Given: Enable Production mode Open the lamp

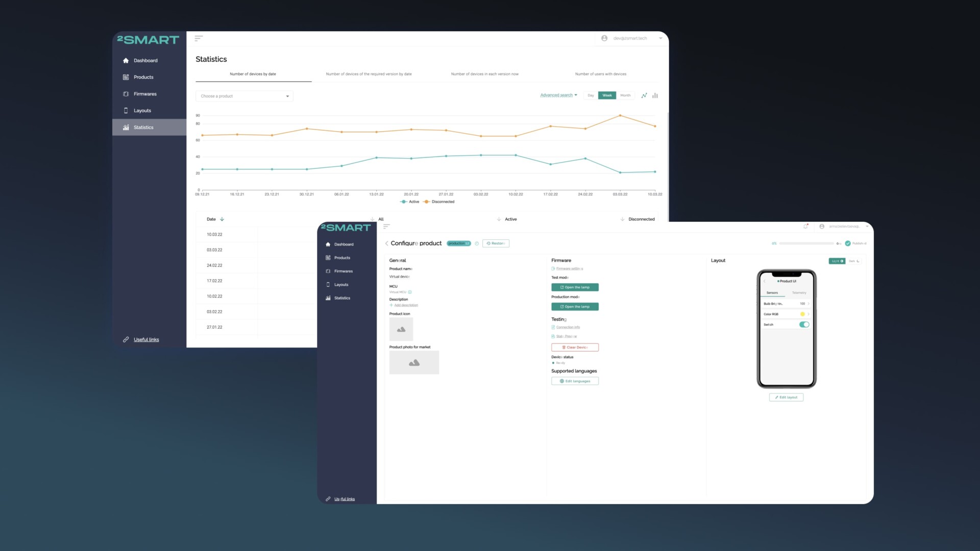Looking at the screenshot, I should [575, 307].
